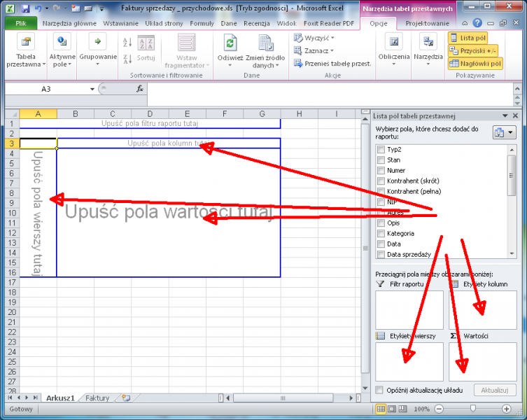Switch to the Projektowanie ribbon tab
The image size is (527, 420).
click(427, 23)
